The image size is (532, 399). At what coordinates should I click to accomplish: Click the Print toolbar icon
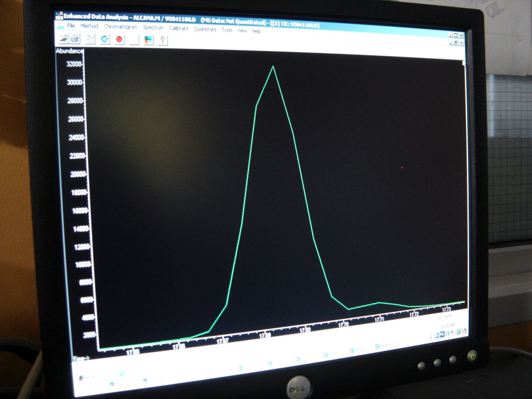(75, 39)
